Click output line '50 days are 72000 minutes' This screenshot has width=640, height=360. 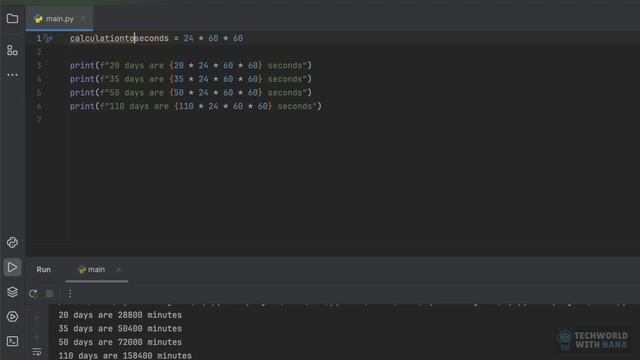tap(120, 342)
